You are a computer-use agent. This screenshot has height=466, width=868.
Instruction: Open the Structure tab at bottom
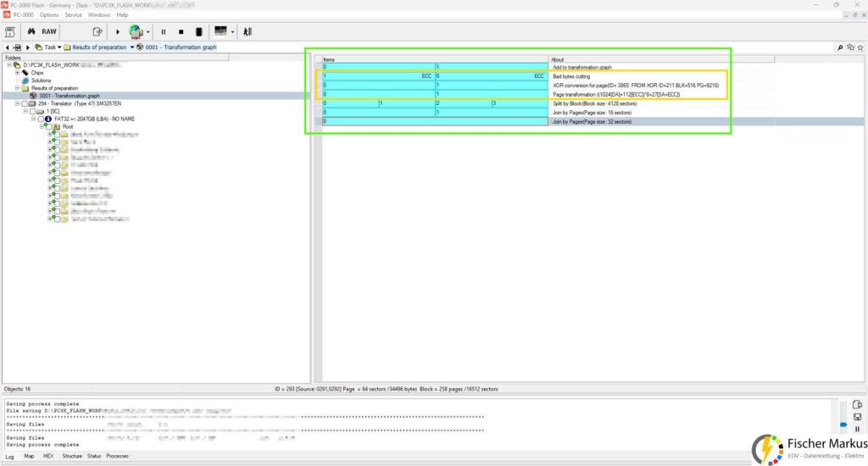point(72,456)
